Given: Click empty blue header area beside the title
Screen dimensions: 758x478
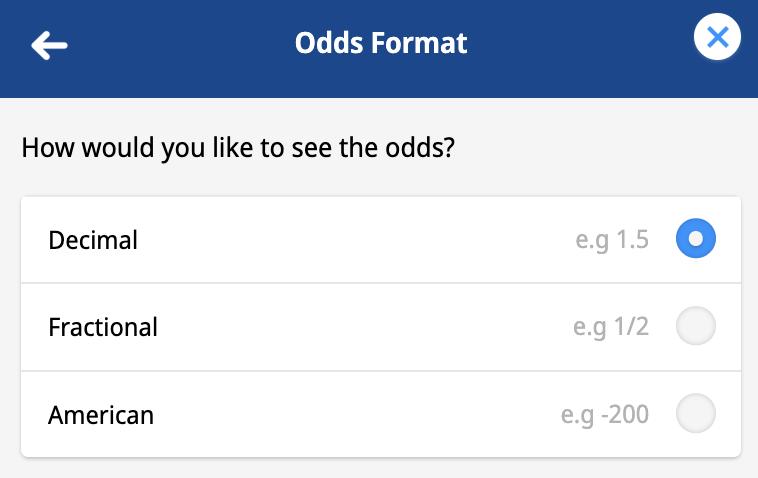Looking at the screenshot, I should tap(580, 48).
